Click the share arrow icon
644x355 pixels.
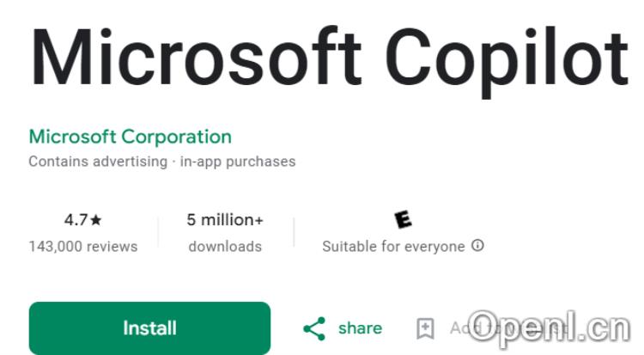pyautogui.click(x=315, y=328)
